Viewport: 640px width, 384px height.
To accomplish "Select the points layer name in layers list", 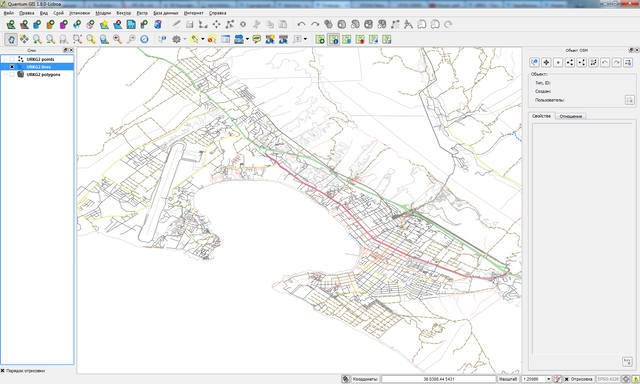I will tap(40, 59).
